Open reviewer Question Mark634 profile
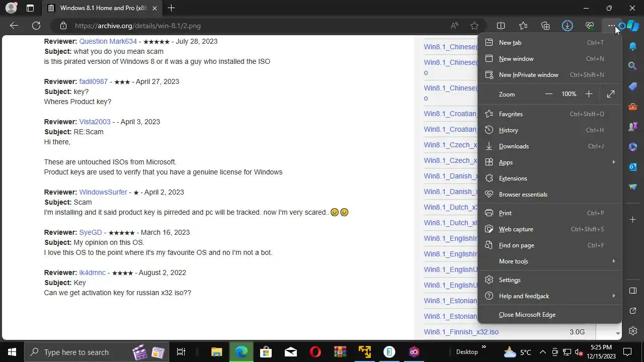 [108, 41]
